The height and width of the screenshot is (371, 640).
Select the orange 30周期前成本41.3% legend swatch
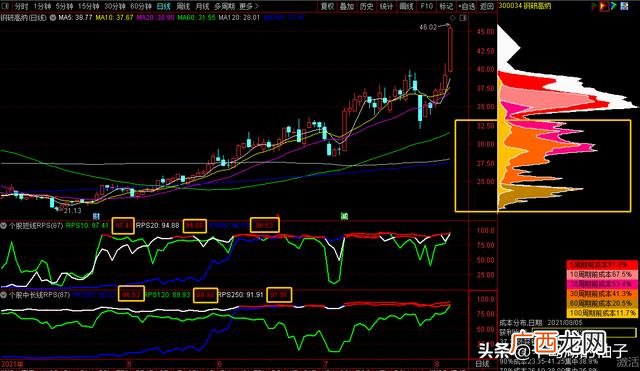tap(602, 293)
